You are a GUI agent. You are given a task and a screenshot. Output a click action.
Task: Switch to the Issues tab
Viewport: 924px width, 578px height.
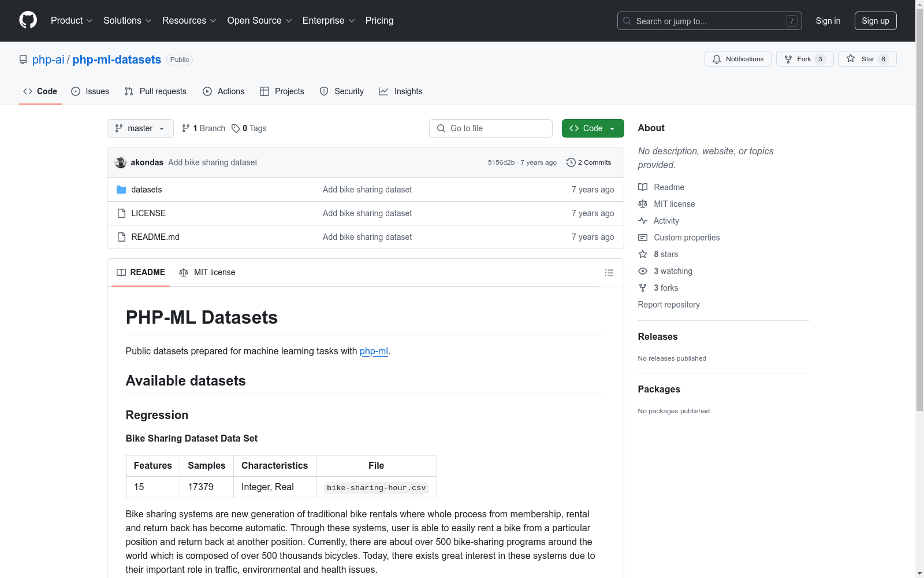(90, 91)
